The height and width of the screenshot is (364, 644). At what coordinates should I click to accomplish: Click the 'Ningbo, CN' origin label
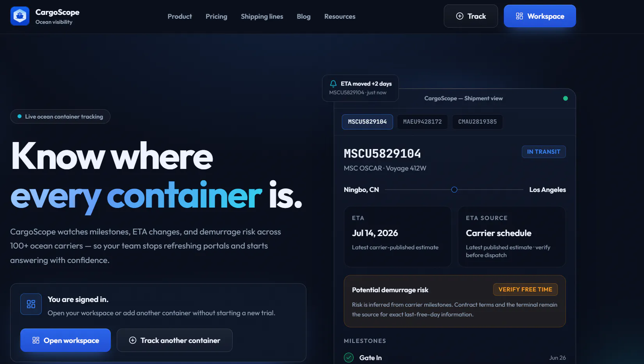click(x=361, y=190)
